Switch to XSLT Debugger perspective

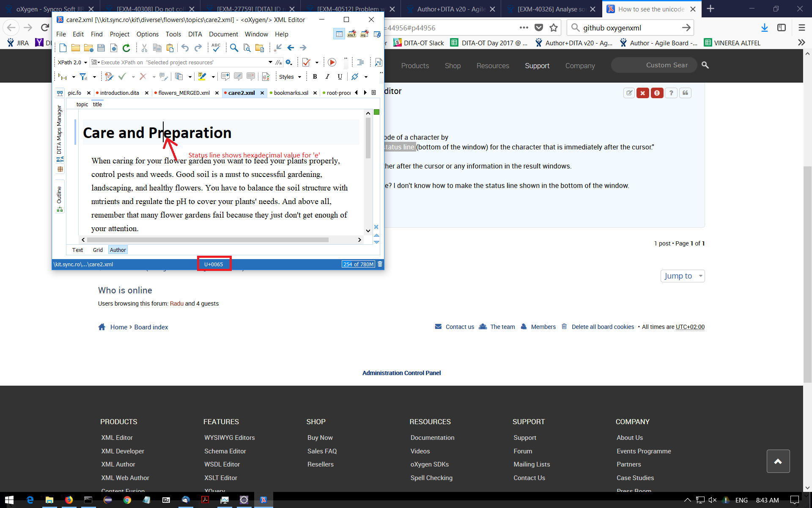(x=352, y=34)
